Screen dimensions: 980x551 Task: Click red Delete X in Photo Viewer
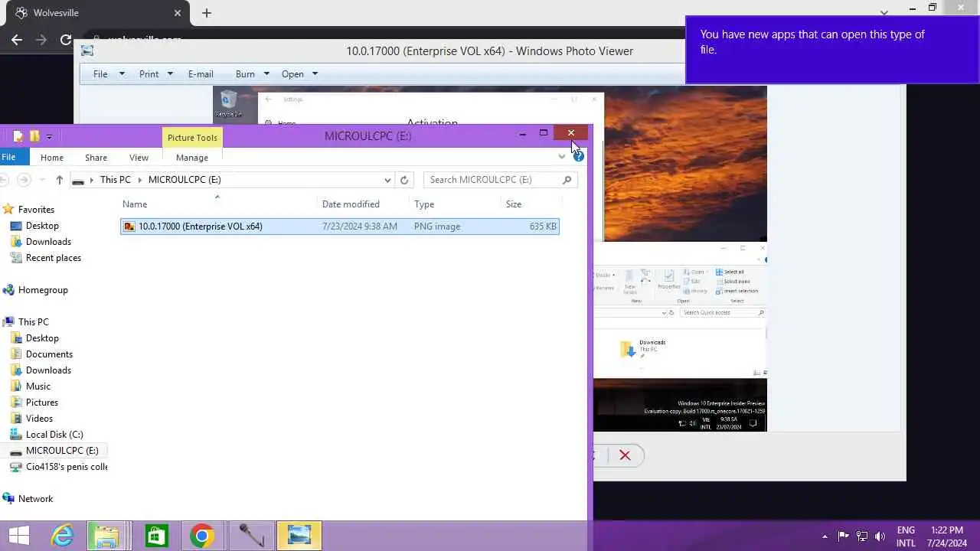coord(625,455)
